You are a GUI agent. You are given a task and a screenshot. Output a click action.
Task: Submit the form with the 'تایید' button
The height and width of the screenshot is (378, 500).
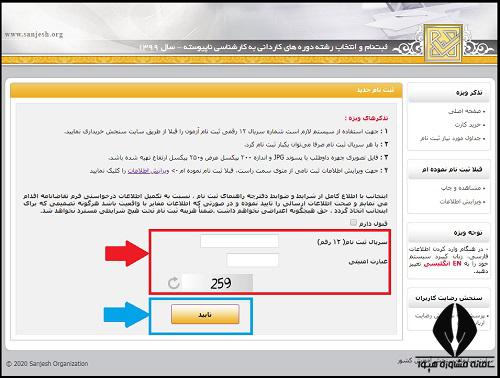click(205, 314)
